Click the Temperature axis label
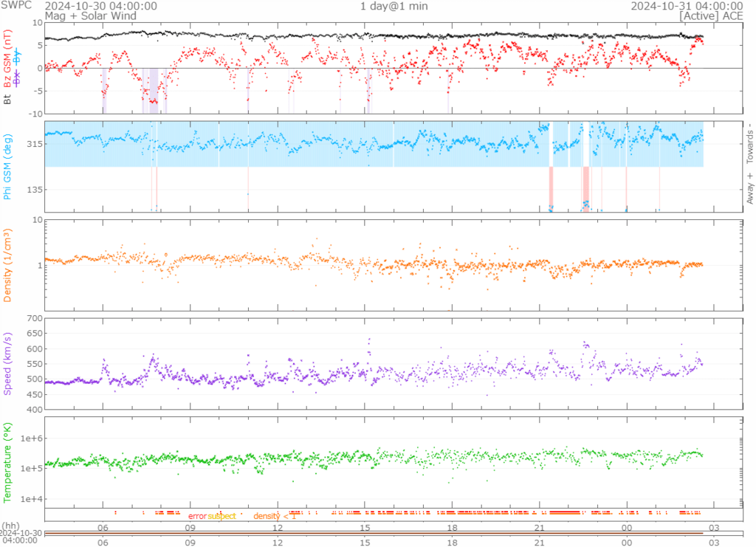 pyautogui.click(x=8, y=463)
